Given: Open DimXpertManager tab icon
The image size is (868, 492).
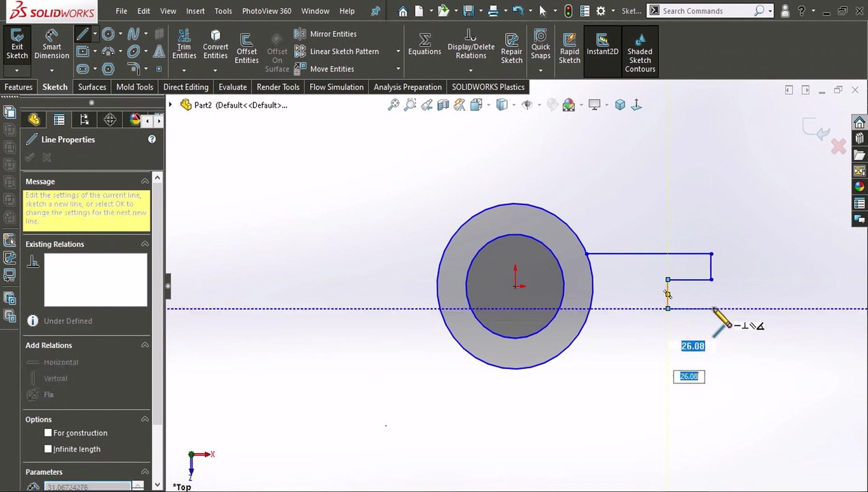Looking at the screenshot, I should (110, 120).
